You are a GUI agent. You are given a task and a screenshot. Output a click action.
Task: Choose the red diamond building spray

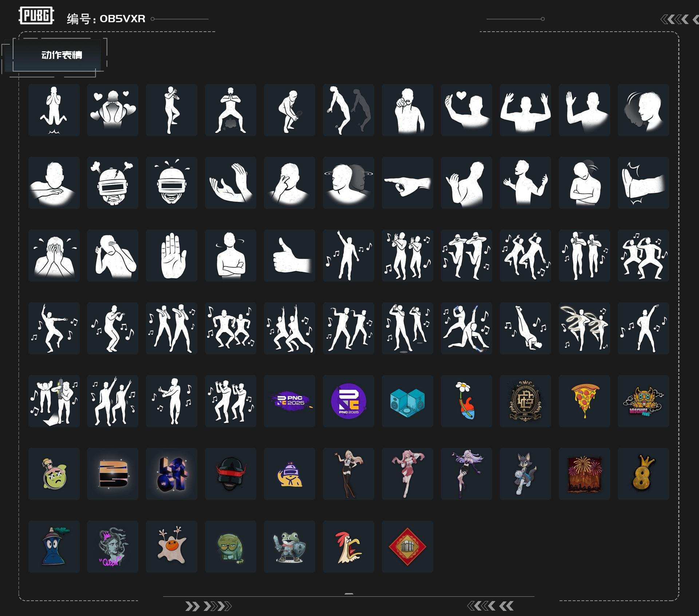[x=407, y=547]
